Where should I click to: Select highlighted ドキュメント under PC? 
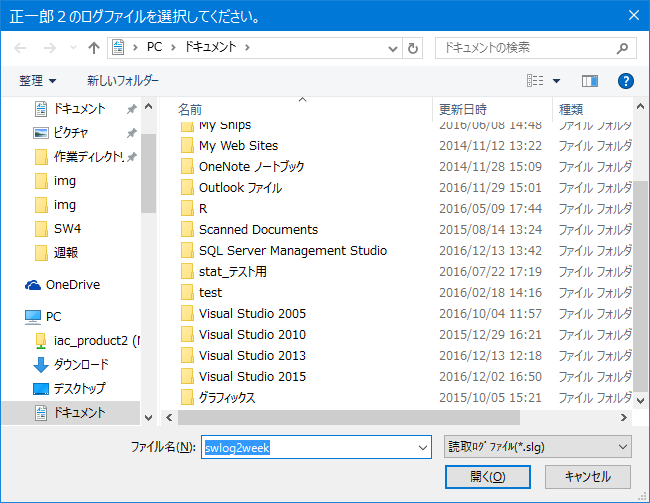pyautogui.click(x=71, y=413)
